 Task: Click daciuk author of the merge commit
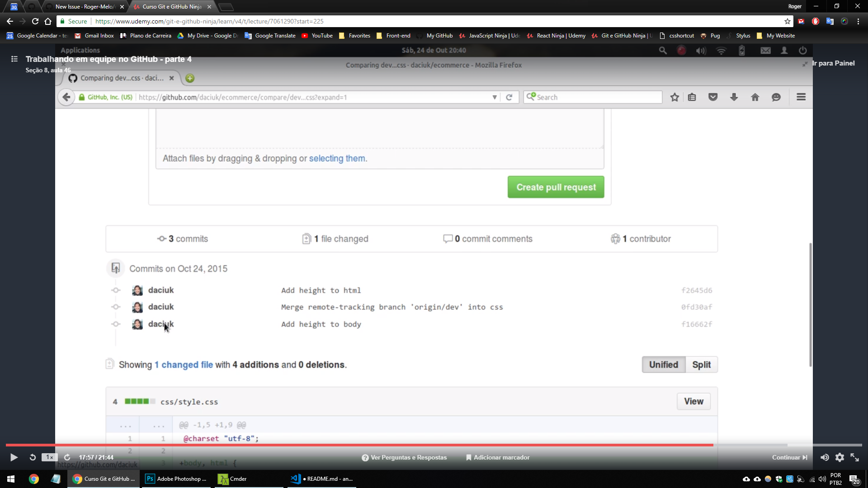161,307
